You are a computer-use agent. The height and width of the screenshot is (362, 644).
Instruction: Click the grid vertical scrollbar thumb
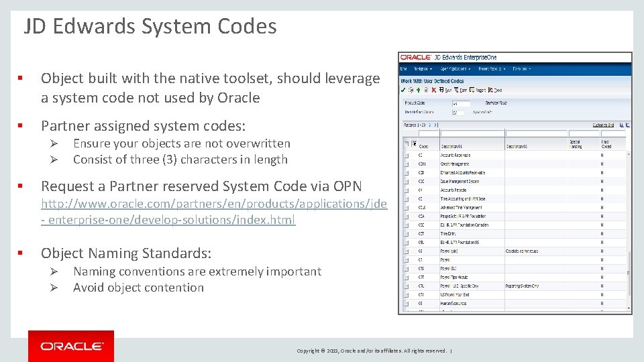tap(629, 273)
